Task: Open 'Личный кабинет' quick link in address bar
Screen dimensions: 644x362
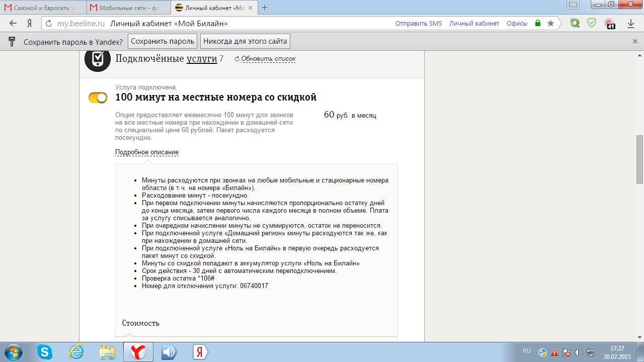Action: coord(474,24)
